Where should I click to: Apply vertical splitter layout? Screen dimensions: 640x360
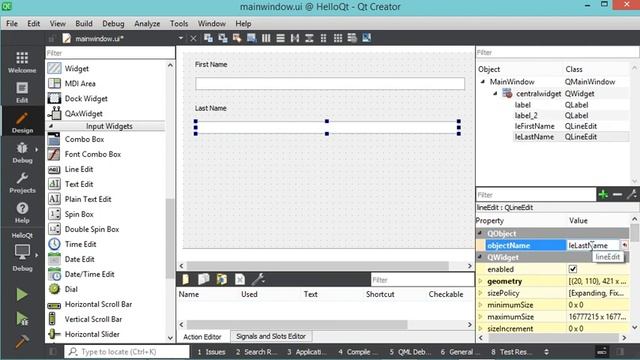(309, 38)
